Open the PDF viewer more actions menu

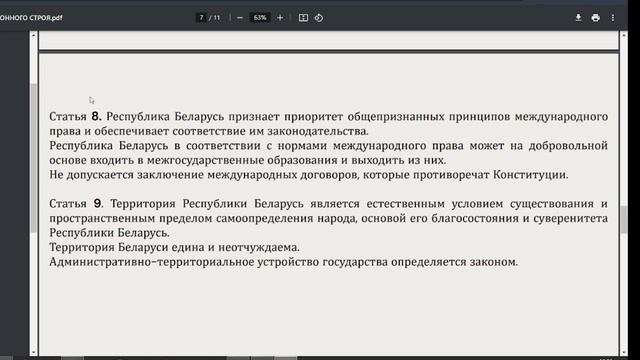pyautogui.click(x=613, y=18)
